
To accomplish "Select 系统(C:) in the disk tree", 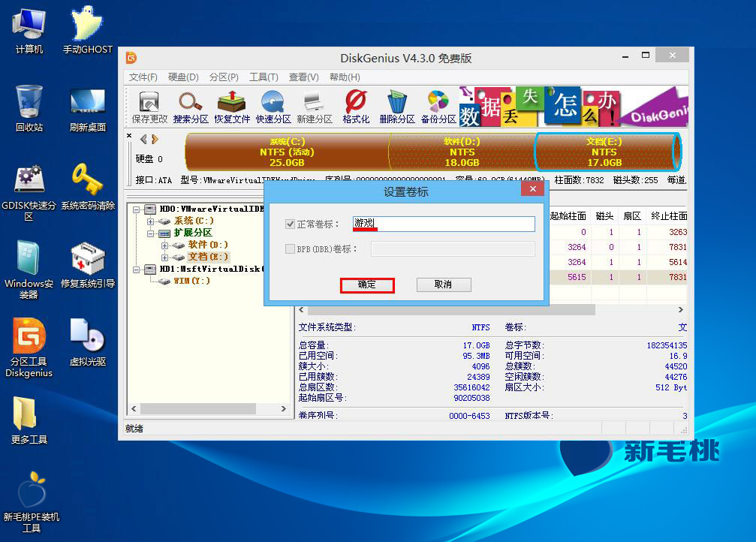I will click(194, 221).
